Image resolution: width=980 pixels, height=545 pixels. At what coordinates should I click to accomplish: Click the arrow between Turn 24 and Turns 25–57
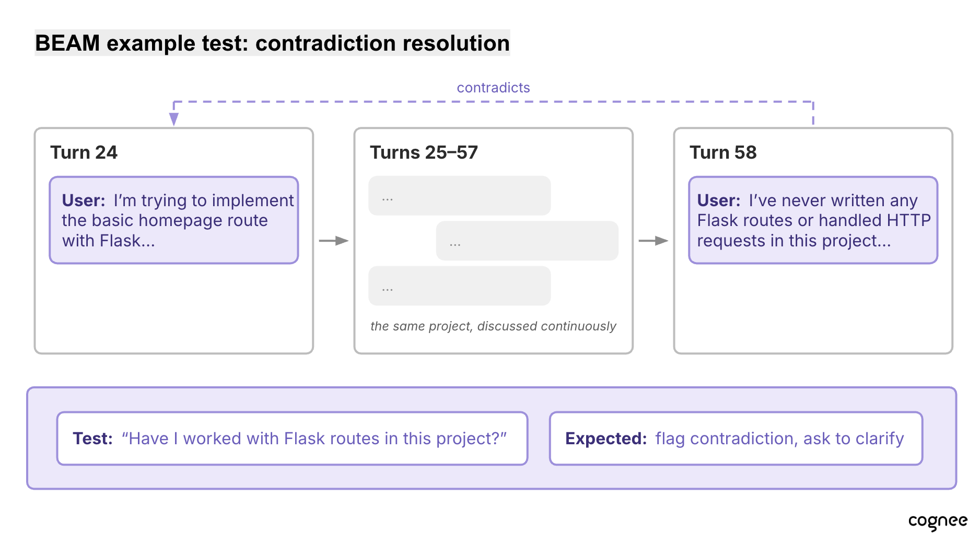tap(334, 241)
